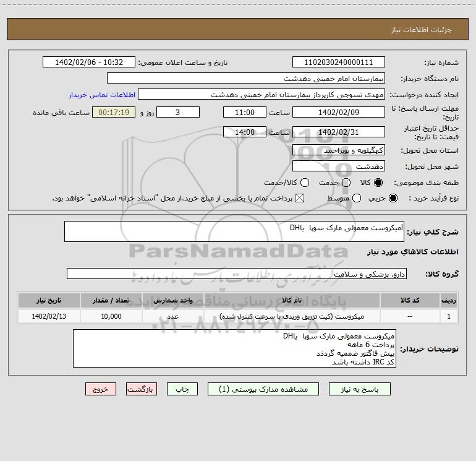This screenshot has width=476, height=461.
Task: Click the واحد شمارش column header
Action: tap(172, 300)
